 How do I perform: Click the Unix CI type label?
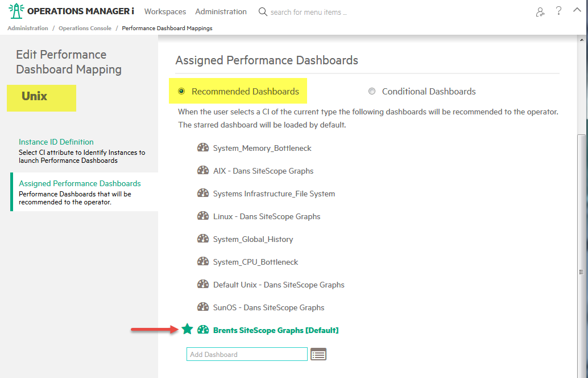(35, 96)
